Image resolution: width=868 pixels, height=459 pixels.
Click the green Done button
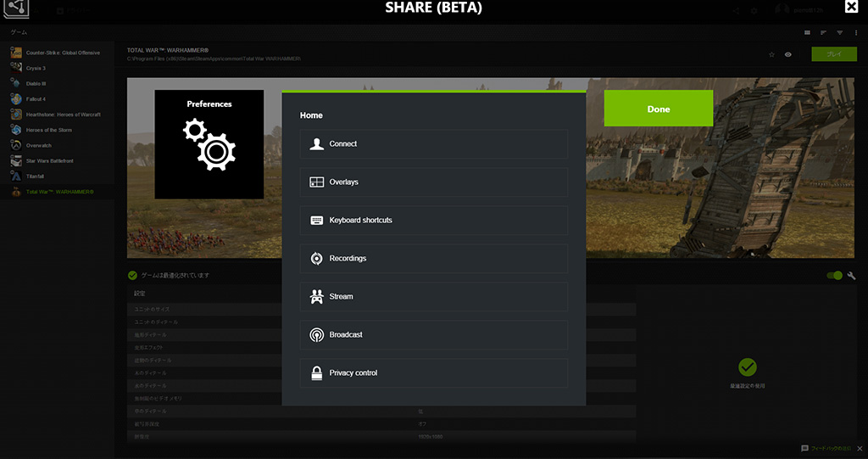pos(658,109)
